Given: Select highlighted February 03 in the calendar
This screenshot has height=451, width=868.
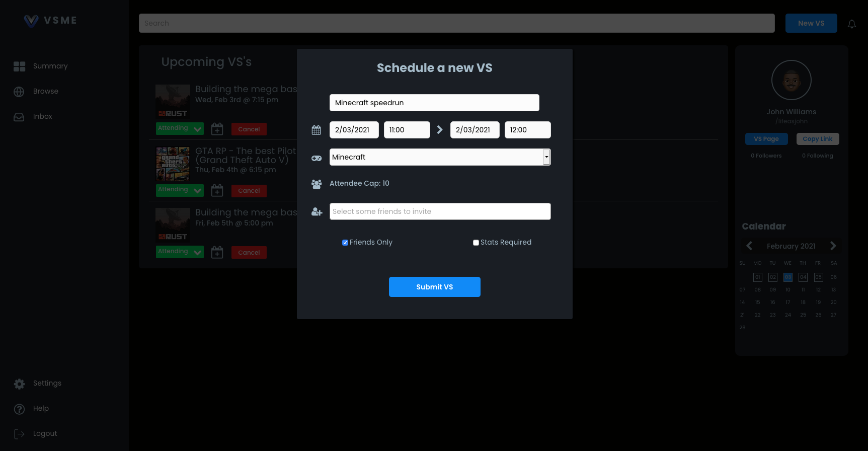Looking at the screenshot, I should coord(788,277).
